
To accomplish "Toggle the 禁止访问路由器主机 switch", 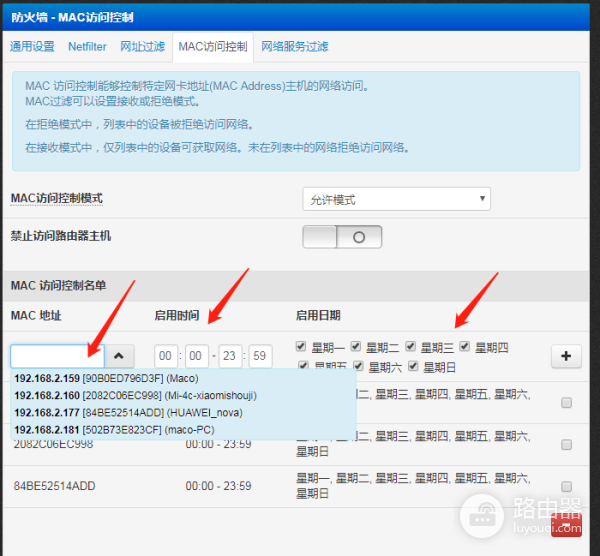I will (341, 236).
